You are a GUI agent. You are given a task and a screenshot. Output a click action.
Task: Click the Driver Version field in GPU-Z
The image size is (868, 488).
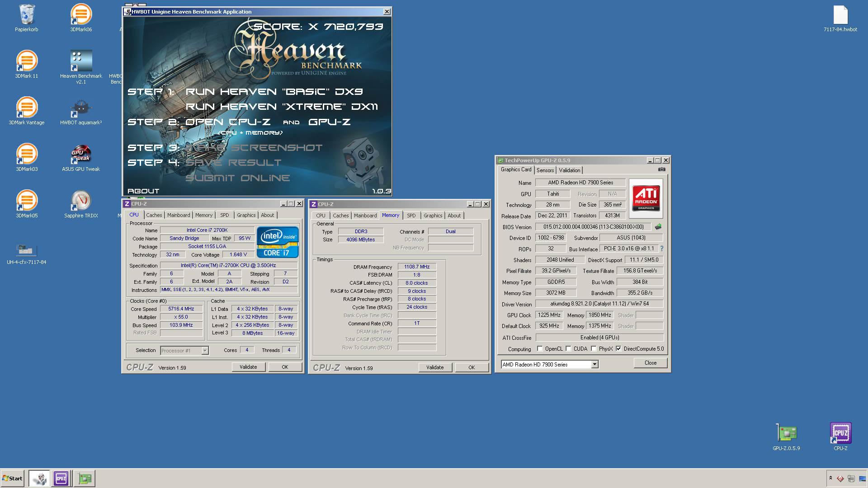click(599, 304)
